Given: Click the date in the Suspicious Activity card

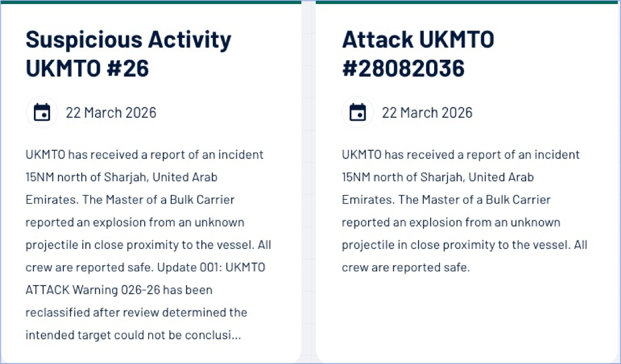Looking at the screenshot, I should (x=111, y=113).
